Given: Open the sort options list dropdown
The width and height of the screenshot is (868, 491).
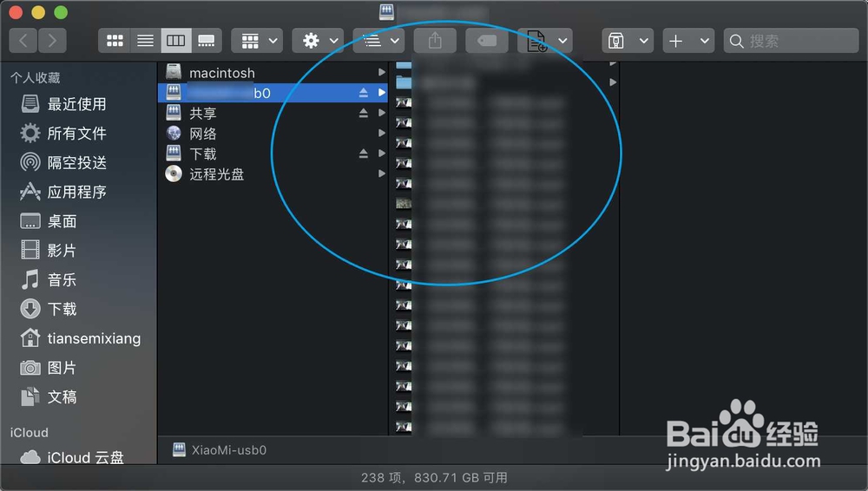Looking at the screenshot, I should tap(378, 41).
